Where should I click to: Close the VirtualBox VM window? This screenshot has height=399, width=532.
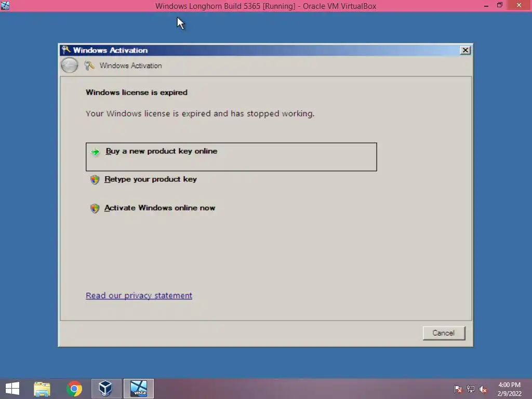point(519,5)
